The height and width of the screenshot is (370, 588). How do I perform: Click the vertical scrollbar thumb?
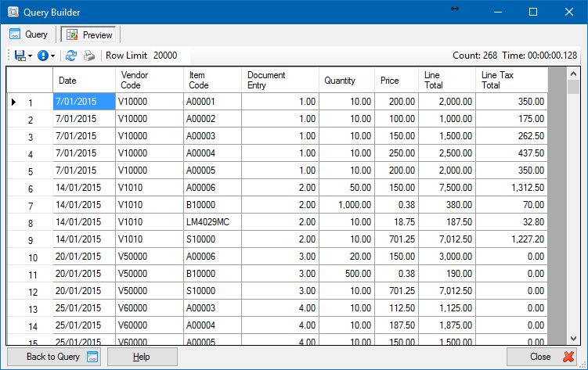(x=573, y=87)
